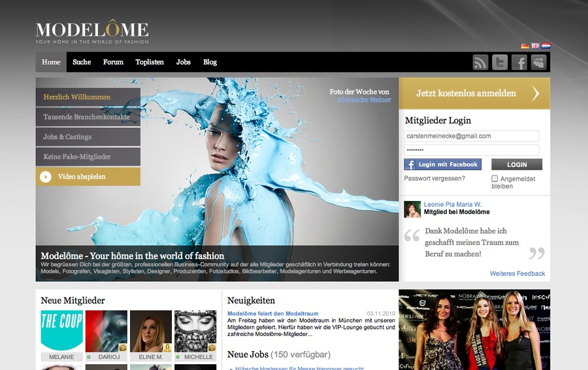The height and width of the screenshot is (370, 588).
Task: Open Toplisten in navigation bar
Action: tap(150, 62)
